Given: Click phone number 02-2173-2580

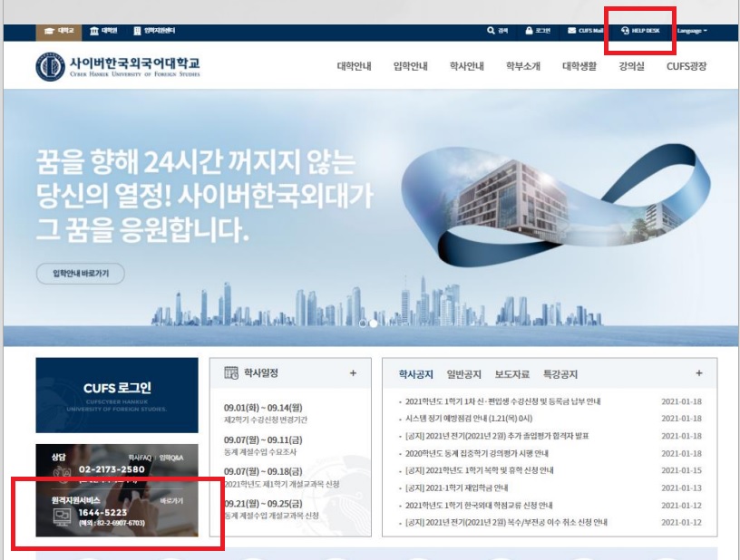Looking at the screenshot, I should (x=112, y=469).
